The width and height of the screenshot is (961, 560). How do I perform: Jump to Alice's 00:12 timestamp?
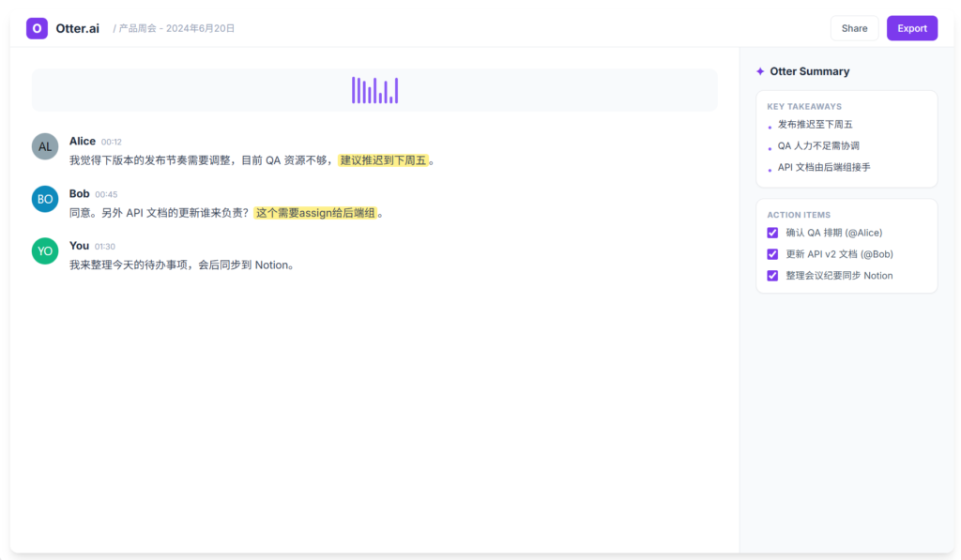click(x=111, y=143)
